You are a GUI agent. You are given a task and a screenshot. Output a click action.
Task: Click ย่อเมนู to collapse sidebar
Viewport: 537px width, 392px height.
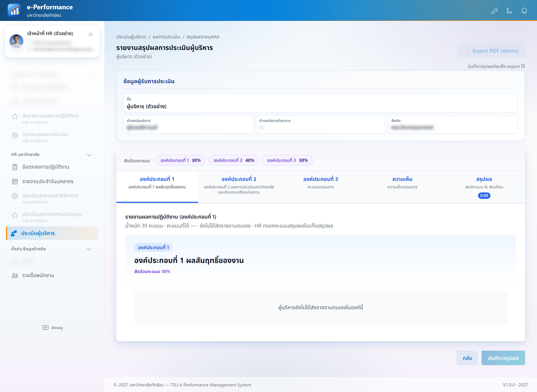coord(52,327)
